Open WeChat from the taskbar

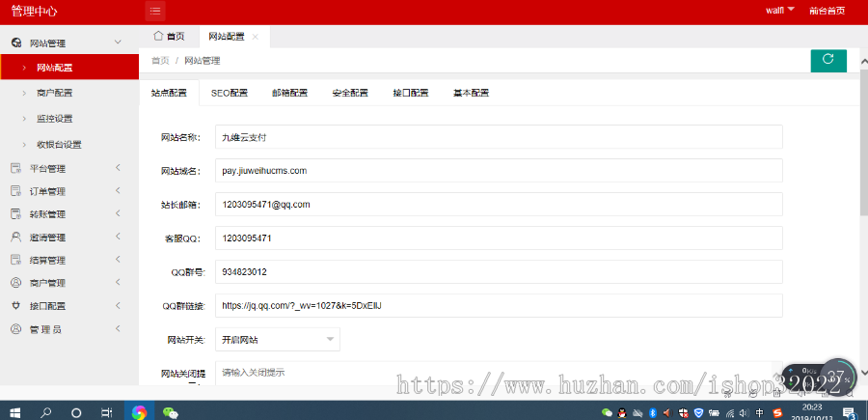(x=171, y=412)
